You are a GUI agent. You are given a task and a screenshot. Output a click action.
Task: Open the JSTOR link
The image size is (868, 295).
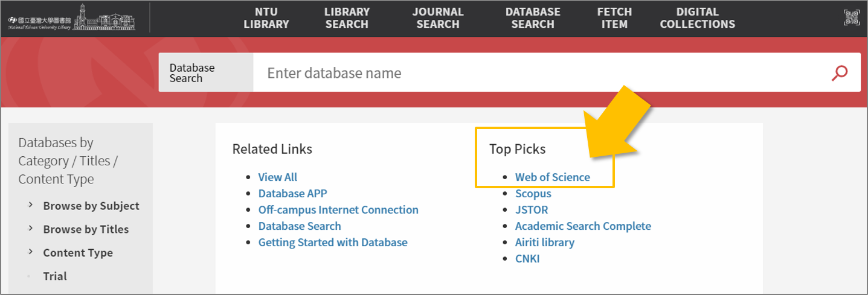coord(532,210)
